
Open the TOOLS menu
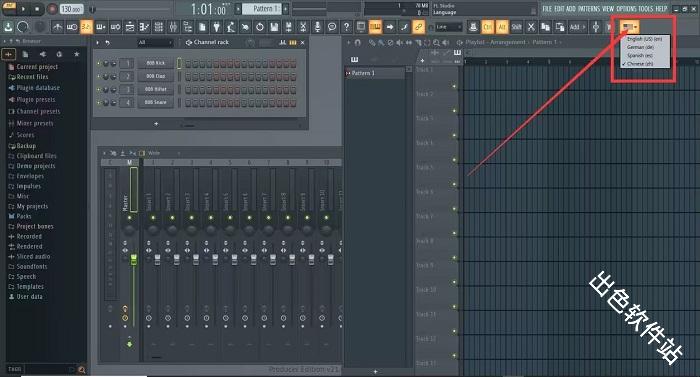(646, 8)
